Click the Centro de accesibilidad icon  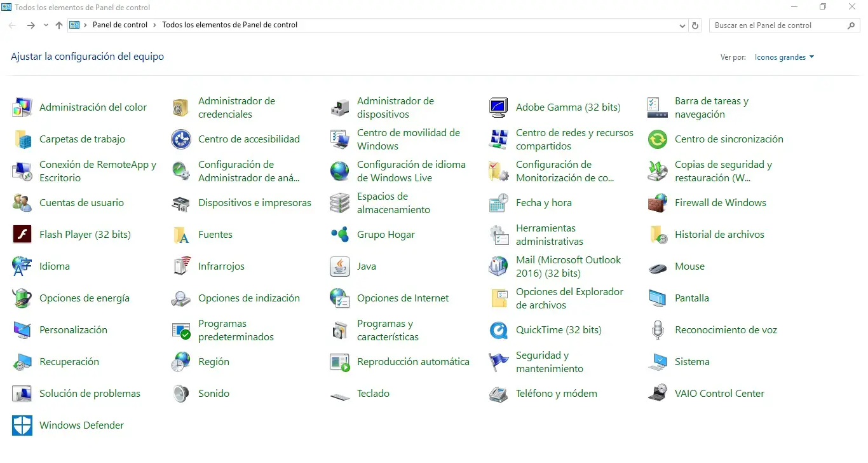[181, 139]
